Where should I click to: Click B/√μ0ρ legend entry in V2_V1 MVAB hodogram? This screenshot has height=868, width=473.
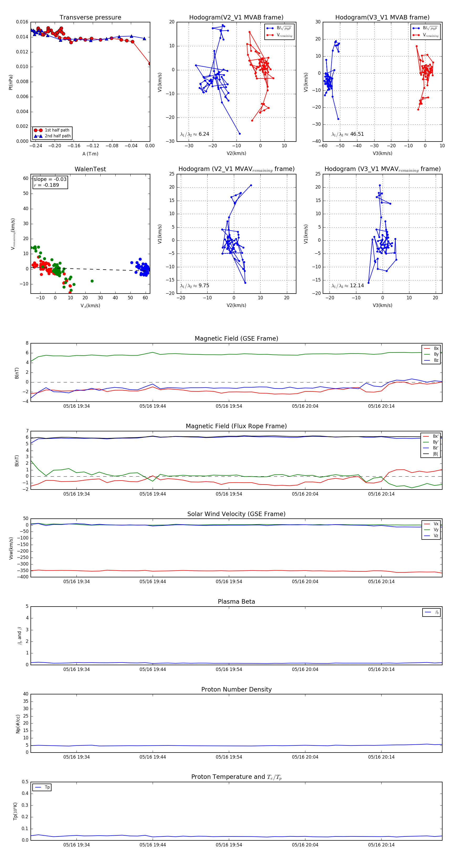pos(279,28)
